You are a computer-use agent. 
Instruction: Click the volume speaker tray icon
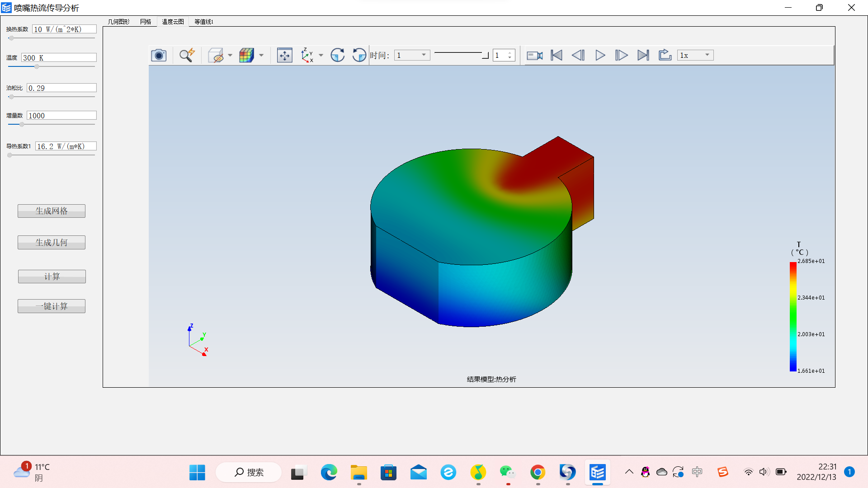(x=764, y=472)
